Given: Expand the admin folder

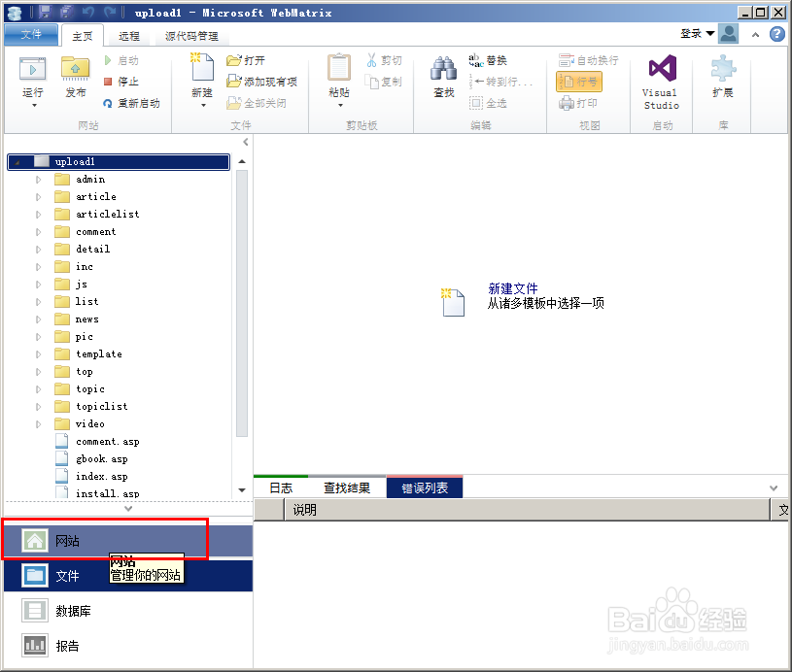Looking at the screenshot, I should (39, 180).
